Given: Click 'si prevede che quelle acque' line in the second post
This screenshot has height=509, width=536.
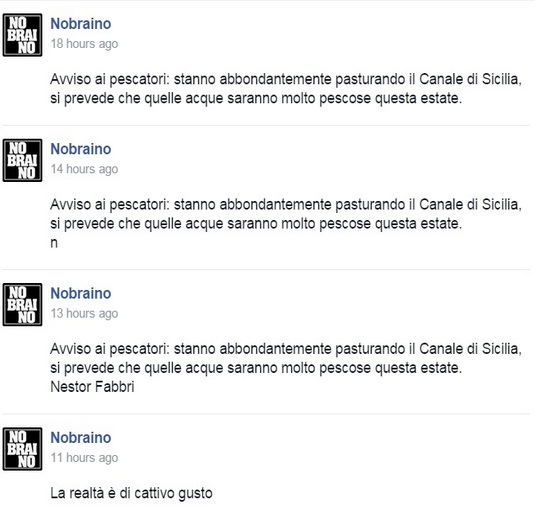Looking at the screenshot, I should click(256, 224).
